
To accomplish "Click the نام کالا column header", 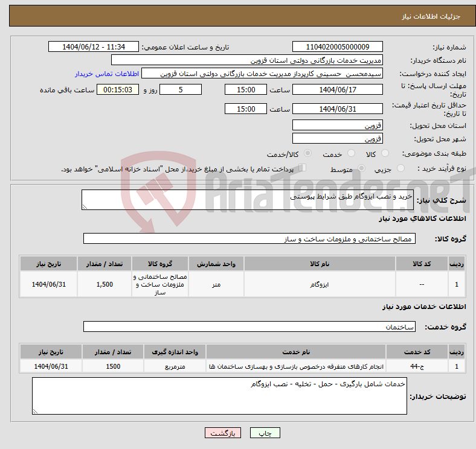I will click(320, 264).
